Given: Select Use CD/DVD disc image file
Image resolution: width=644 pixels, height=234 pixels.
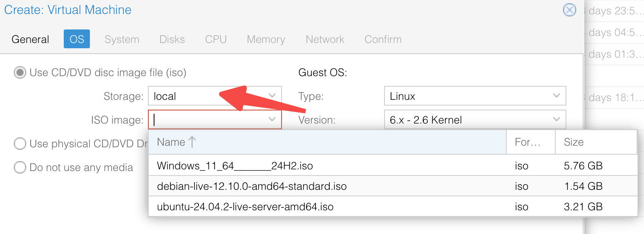Looking at the screenshot, I should click(20, 72).
